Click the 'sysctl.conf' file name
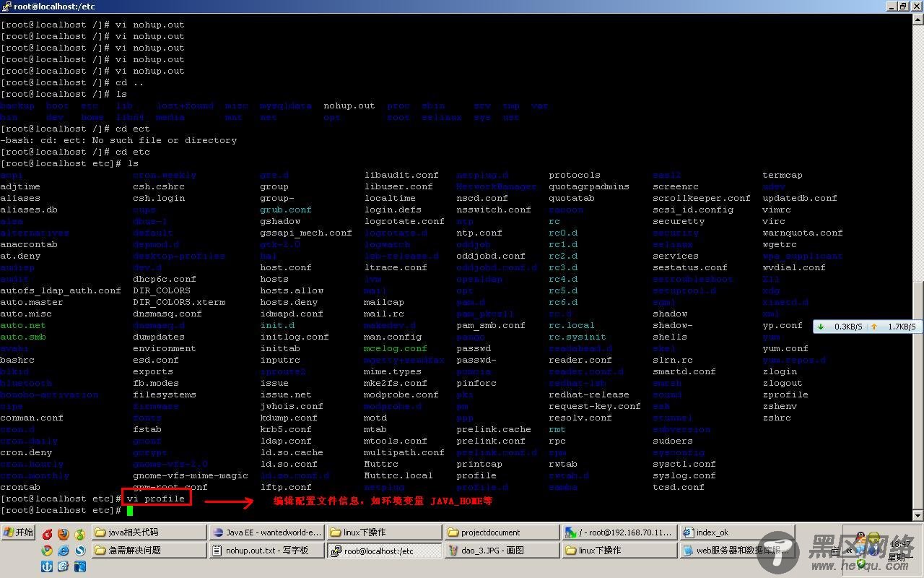The width and height of the screenshot is (924, 578). point(684,464)
